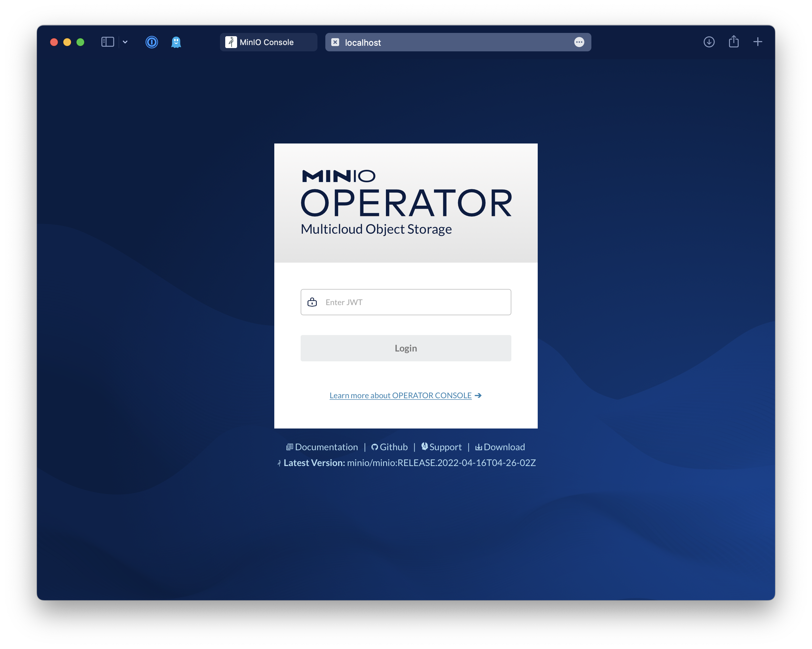Open the Share sheet icon
This screenshot has height=649, width=812.
[x=733, y=41]
